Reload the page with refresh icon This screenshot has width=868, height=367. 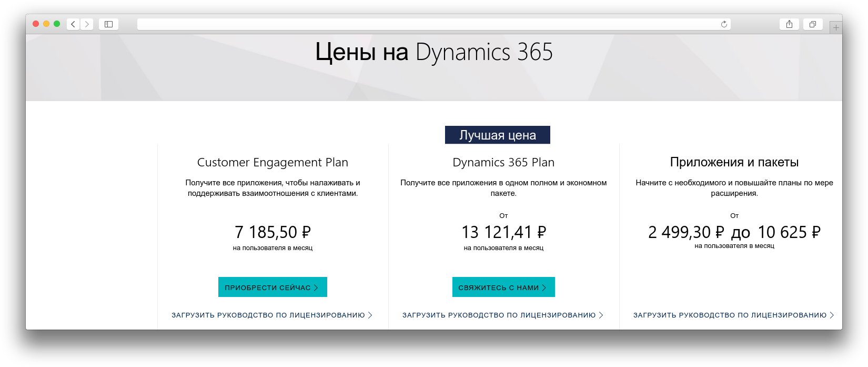pyautogui.click(x=724, y=24)
